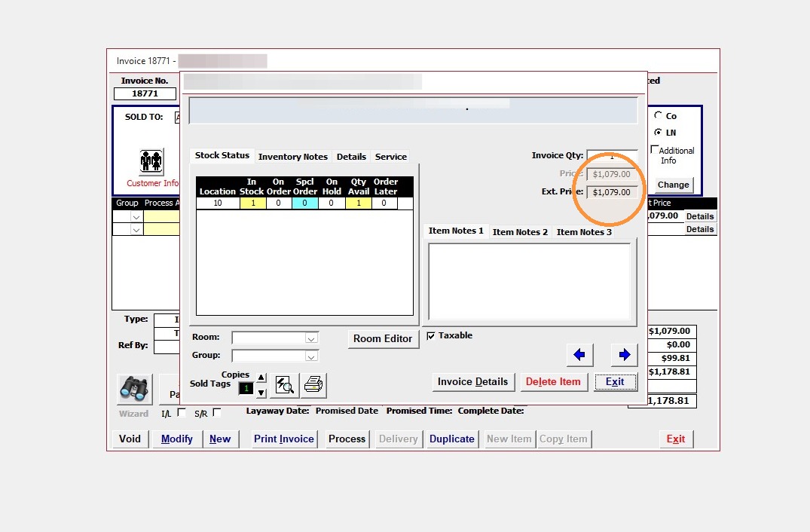Select the Co radio button
This screenshot has width=810, height=532.
658,115
